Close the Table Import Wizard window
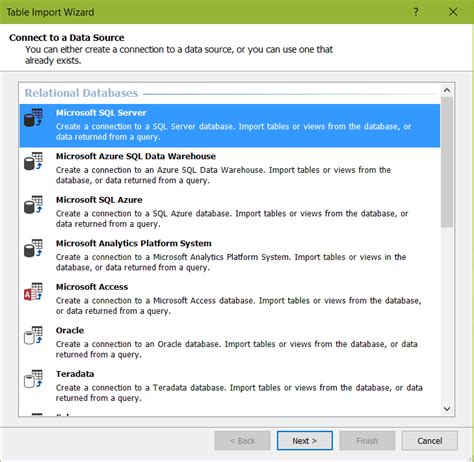 (x=453, y=12)
